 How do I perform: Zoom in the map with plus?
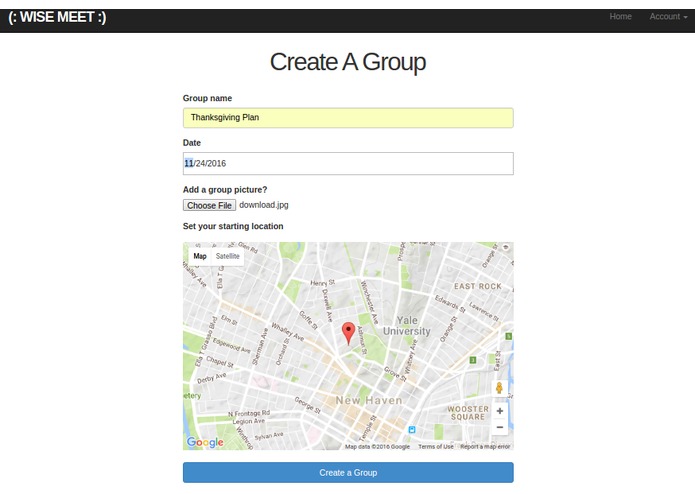point(500,411)
